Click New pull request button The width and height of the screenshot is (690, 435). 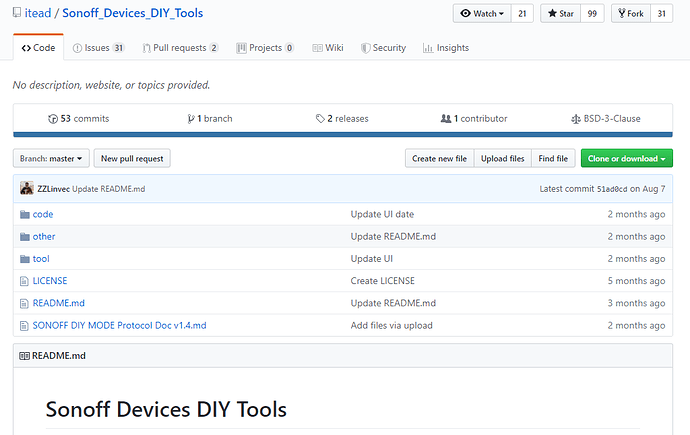(132, 158)
